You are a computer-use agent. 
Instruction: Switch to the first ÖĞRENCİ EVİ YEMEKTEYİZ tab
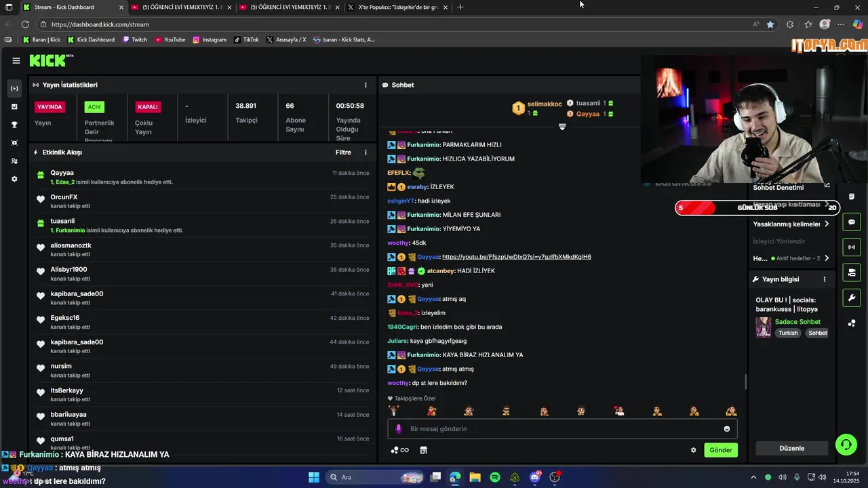[180, 7]
